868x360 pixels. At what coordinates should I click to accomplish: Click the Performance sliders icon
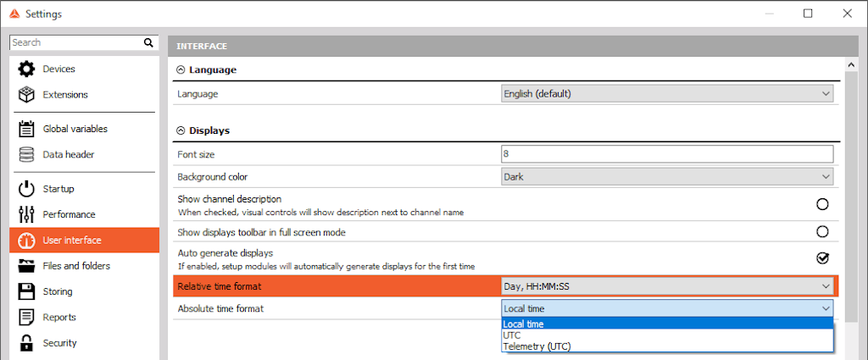(26, 214)
